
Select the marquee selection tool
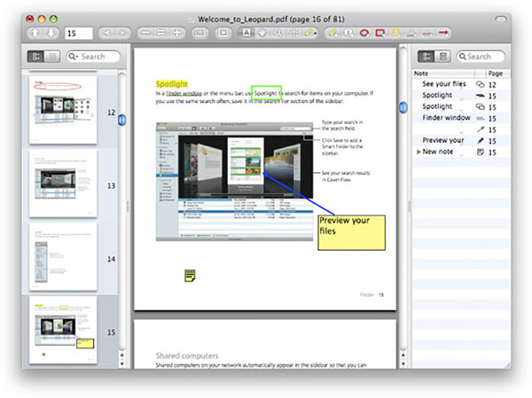(293, 33)
